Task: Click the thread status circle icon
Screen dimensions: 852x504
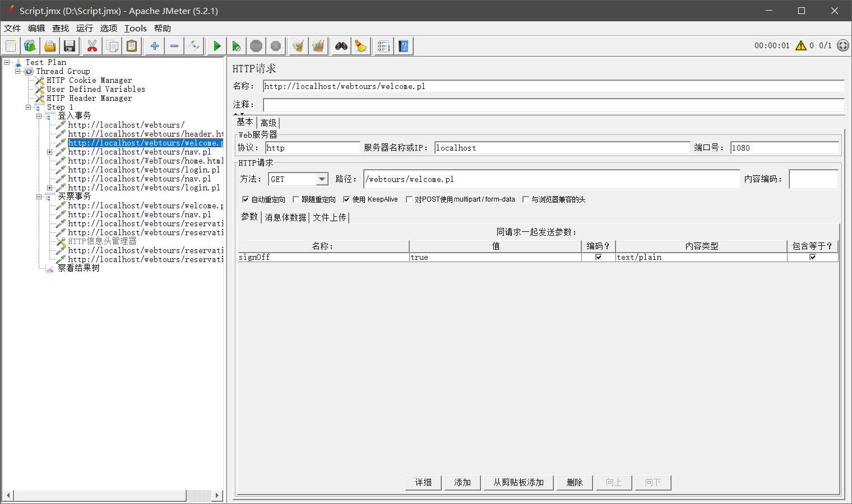Action: 843,45
